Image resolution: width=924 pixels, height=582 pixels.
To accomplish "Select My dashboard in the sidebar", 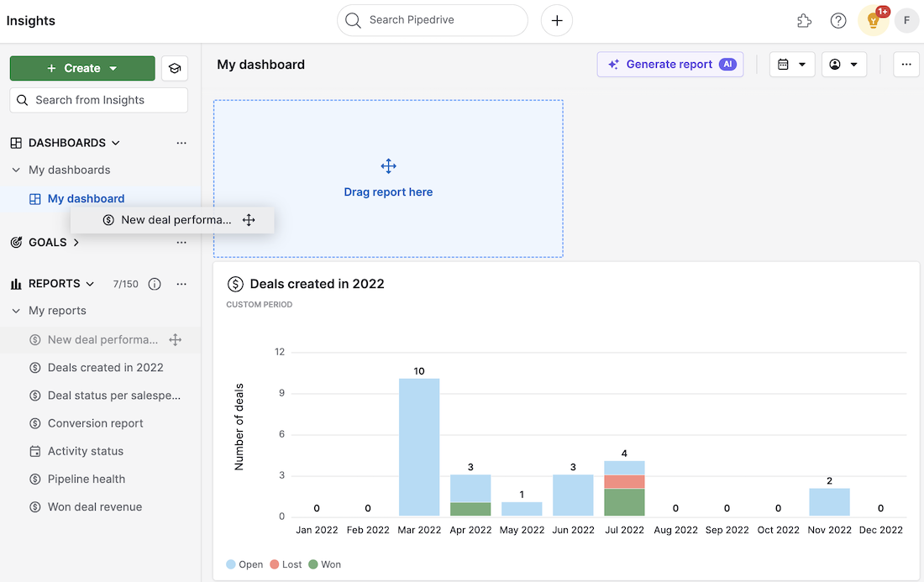I will 86,199.
